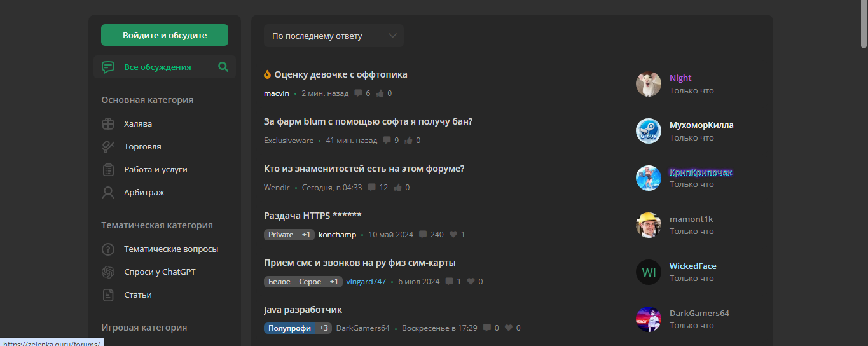
Task: Click the Спроси у ChatGPT logo icon
Action: (x=108, y=272)
